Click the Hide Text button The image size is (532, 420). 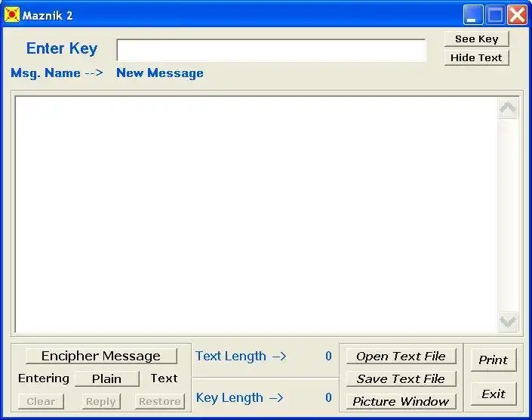tap(476, 57)
